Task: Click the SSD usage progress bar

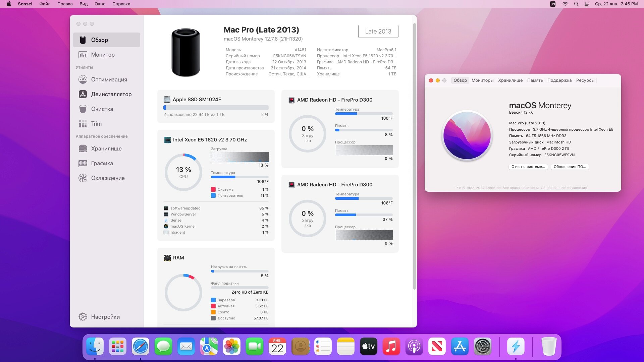Action: [x=216, y=108]
